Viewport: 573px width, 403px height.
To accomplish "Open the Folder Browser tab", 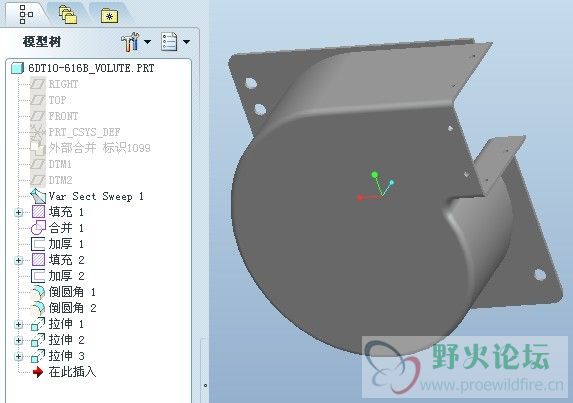I will 68,15.
